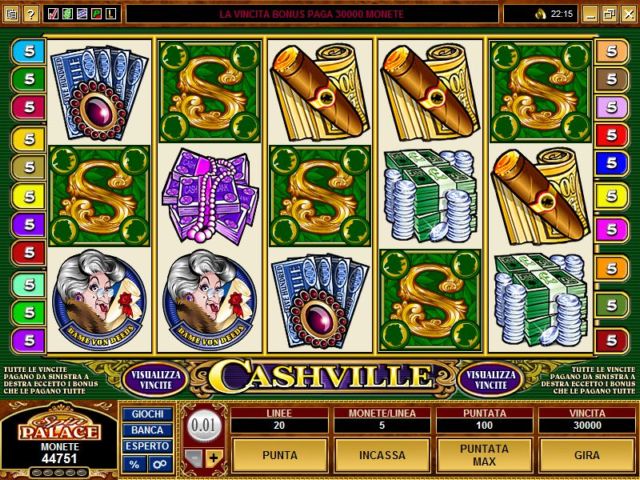Increase coin size with plus button
Screen dimensions: 640x480
(x=214, y=458)
